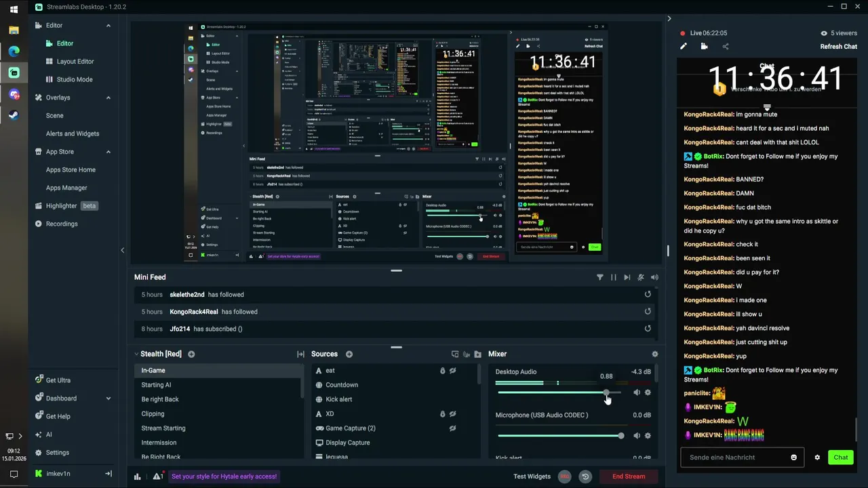Open the Mixer settings gear
The height and width of the screenshot is (488, 868).
click(x=654, y=354)
